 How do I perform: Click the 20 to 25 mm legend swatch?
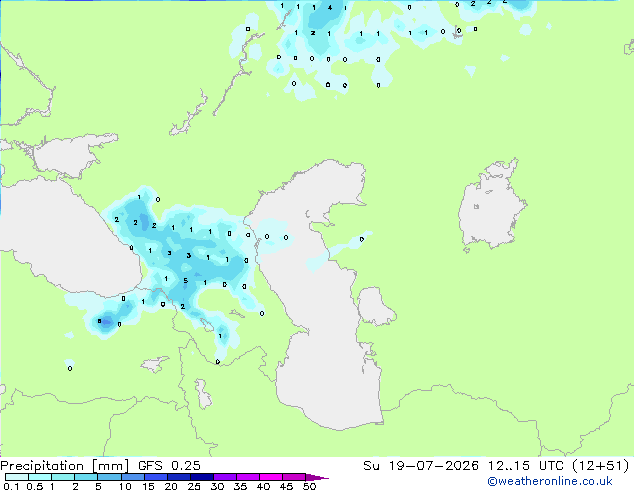pyautogui.click(x=179, y=477)
